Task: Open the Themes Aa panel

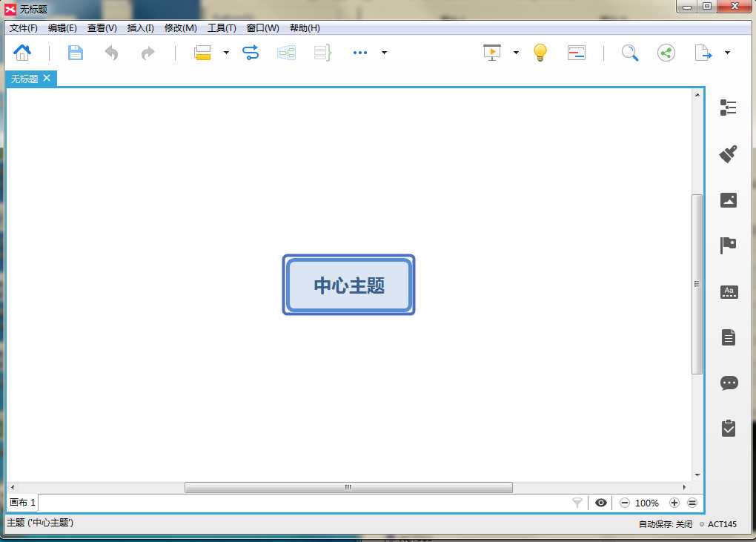Action: (x=729, y=291)
